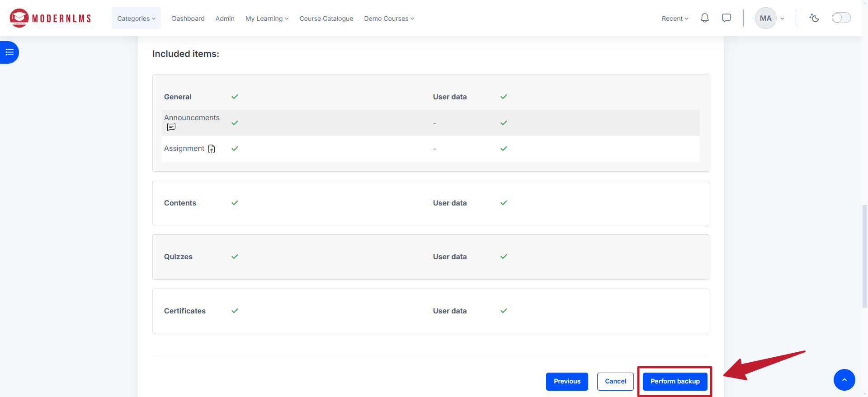Click the General included checkmark
The height and width of the screenshot is (397, 868).
click(235, 97)
